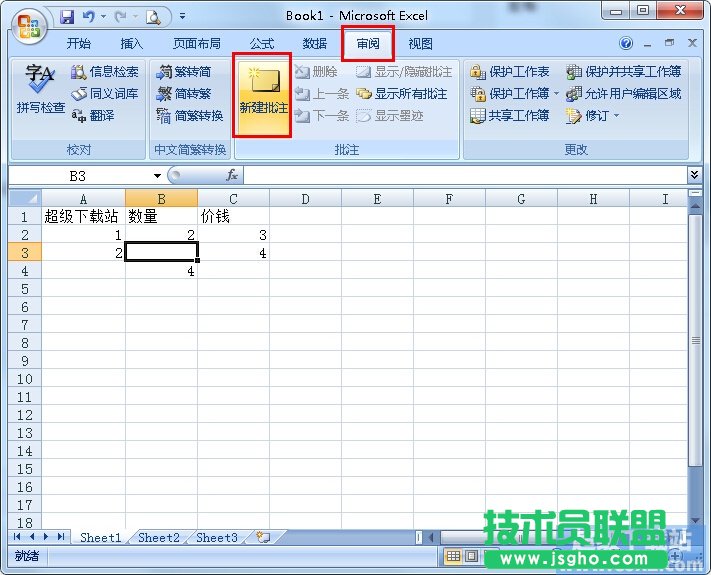This screenshot has height=575, width=711.
Task: Select column C header
Action: (234, 199)
